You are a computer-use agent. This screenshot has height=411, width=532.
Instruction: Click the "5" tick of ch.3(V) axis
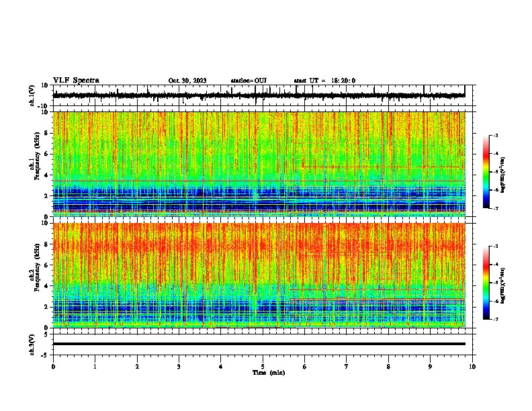(x=47, y=334)
